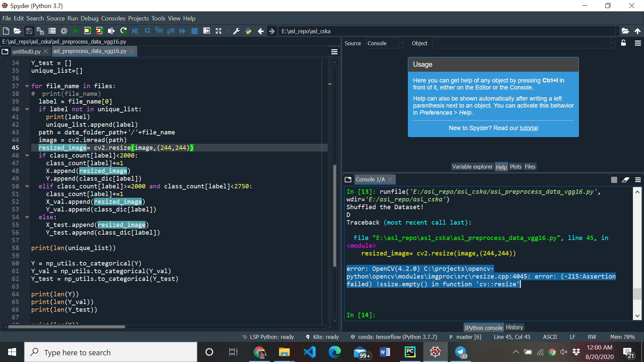Image resolution: width=644 pixels, height=362 pixels.
Task: Click the tutorial link in Usage
Action: (x=529, y=128)
